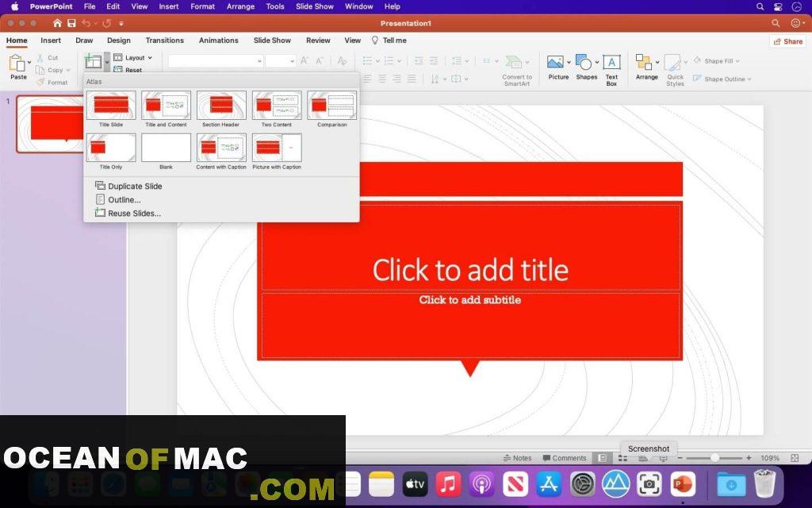Click the New Slide icon
Screen dimensions: 812x508
[94, 61]
